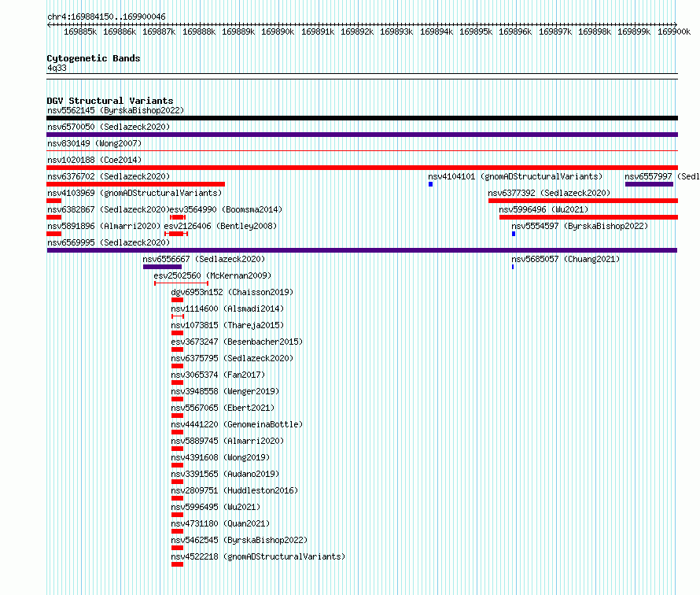Open nsv5462545 (ByrskaBishop2022) label
Screen dimensions: 700x595
click(239, 540)
